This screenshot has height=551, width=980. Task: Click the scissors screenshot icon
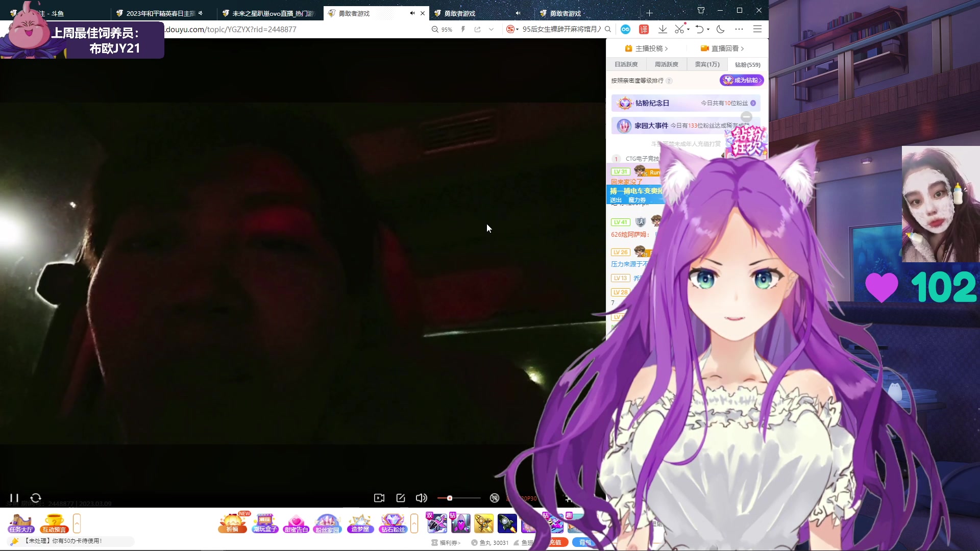pos(679,29)
